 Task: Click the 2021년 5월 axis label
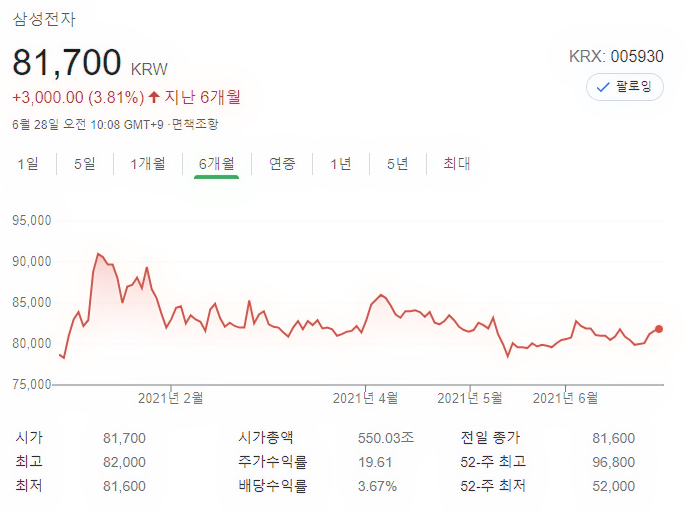tap(470, 398)
